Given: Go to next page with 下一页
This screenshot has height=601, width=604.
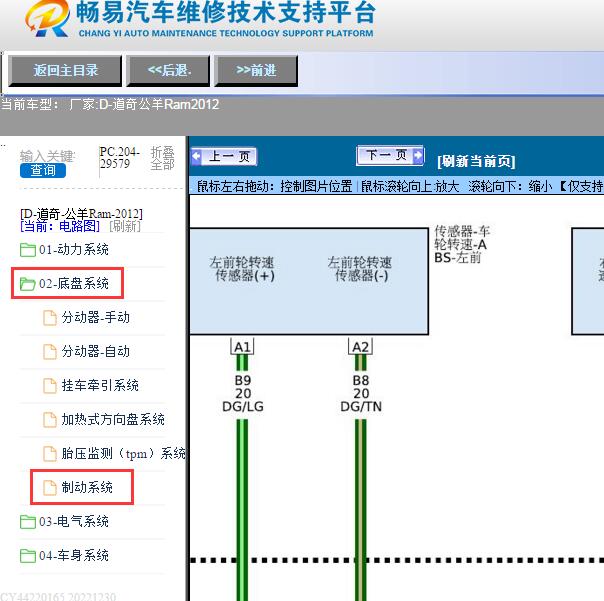Looking at the screenshot, I should [x=390, y=155].
